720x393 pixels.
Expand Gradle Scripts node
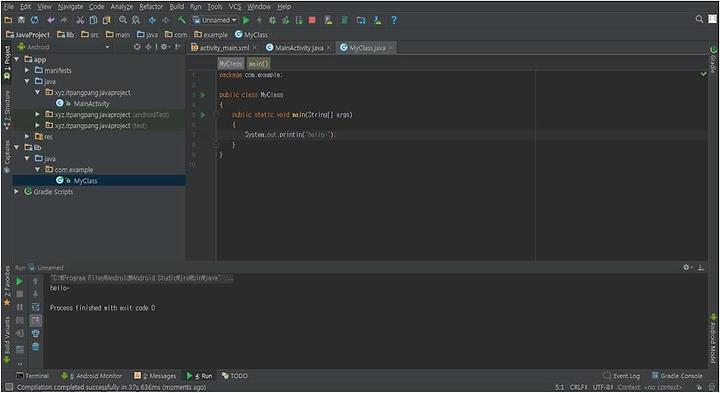[x=17, y=191]
